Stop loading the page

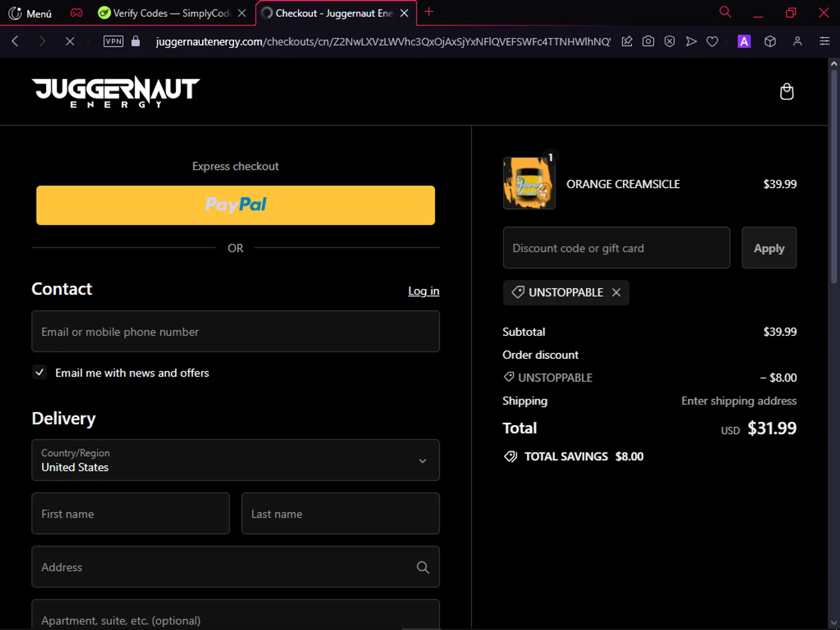(x=69, y=41)
